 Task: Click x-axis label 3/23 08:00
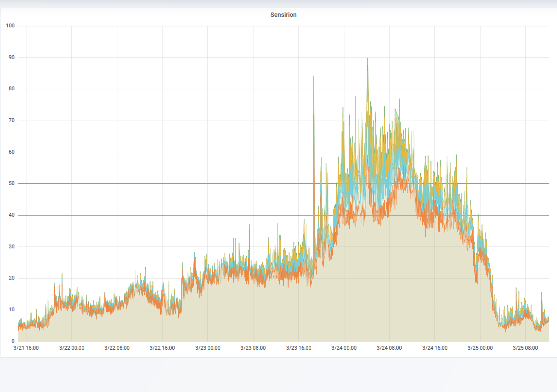(253, 348)
